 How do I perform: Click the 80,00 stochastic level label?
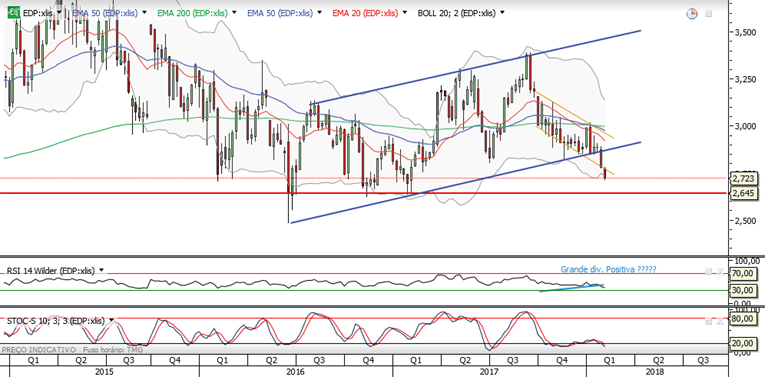point(743,319)
